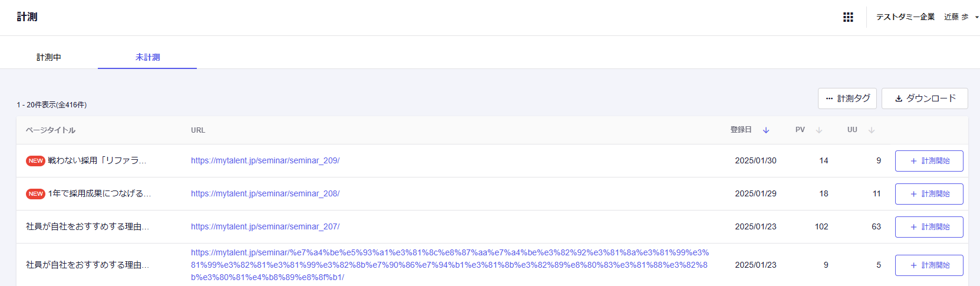Screen dimensions: 980x286
Task: Click NEW badge on seminar_208 row
Action: (35, 194)
